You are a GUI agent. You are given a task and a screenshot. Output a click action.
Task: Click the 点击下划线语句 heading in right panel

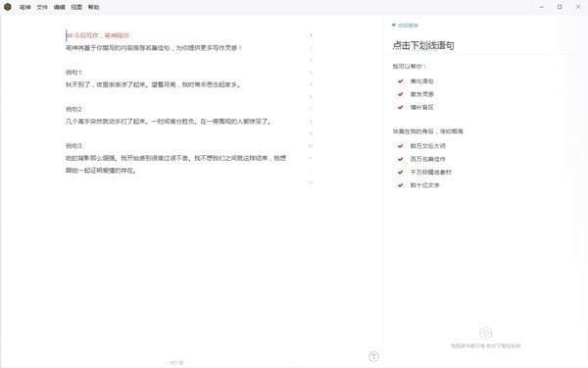click(x=423, y=45)
